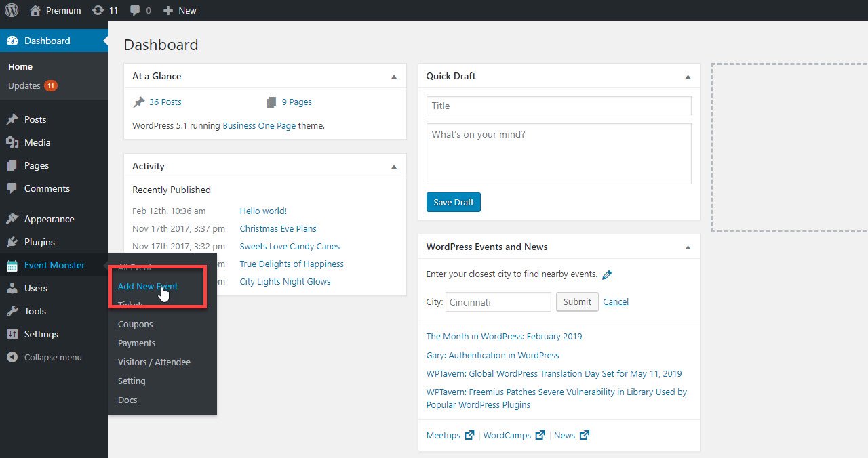Viewport: 868px width, 458px height.
Task: Open the updates icon in admin bar
Action: [98, 10]
